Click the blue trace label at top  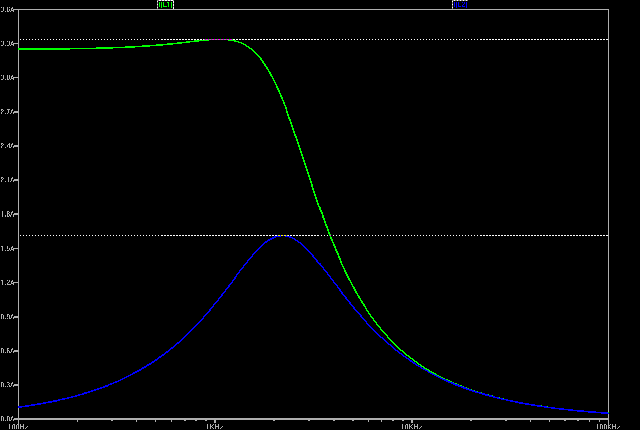tap(461, 5)
